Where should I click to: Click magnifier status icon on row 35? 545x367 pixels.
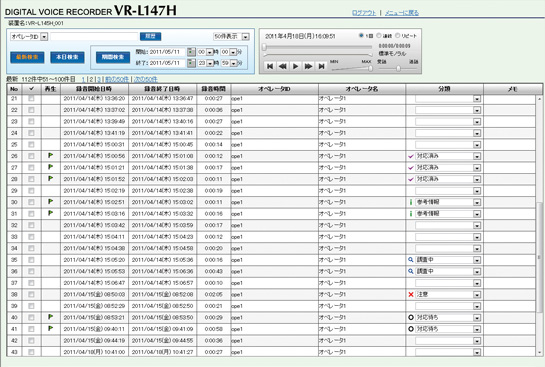[411, 260]
